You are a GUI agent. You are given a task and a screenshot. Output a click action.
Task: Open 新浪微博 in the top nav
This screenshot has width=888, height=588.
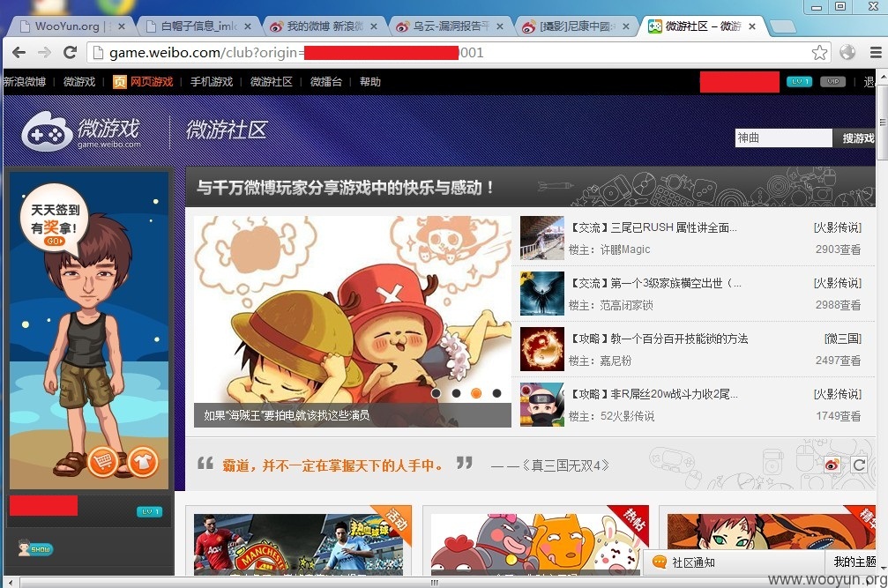(x=25, y=81)
